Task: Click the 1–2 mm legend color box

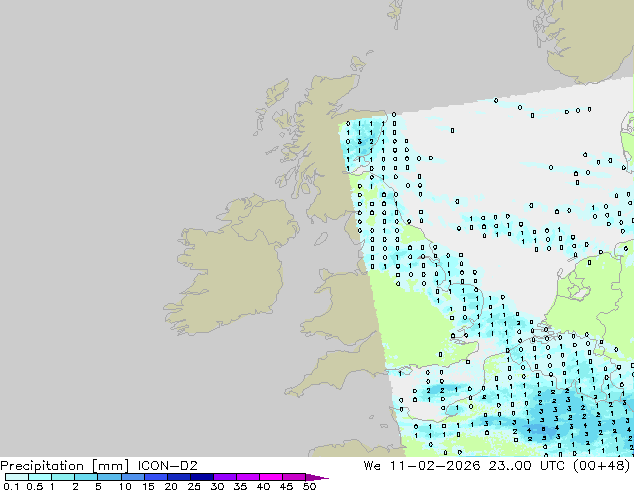Action: point(63,477)
